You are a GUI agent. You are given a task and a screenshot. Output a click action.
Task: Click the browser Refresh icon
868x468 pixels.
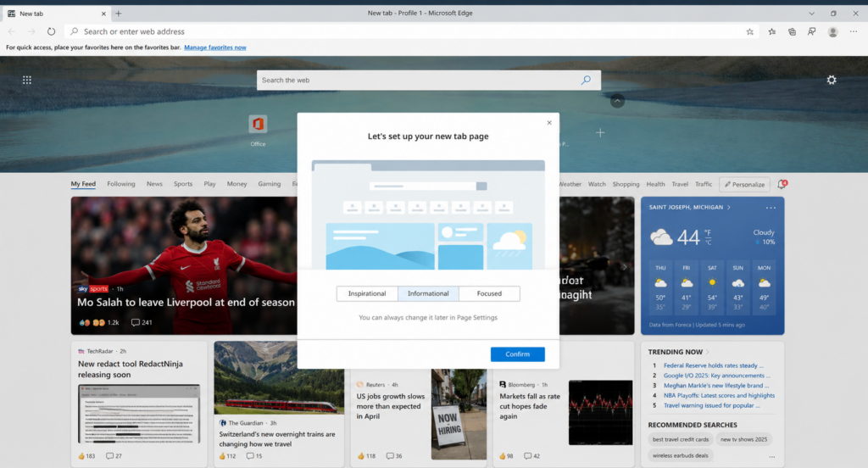pos(51,31)
